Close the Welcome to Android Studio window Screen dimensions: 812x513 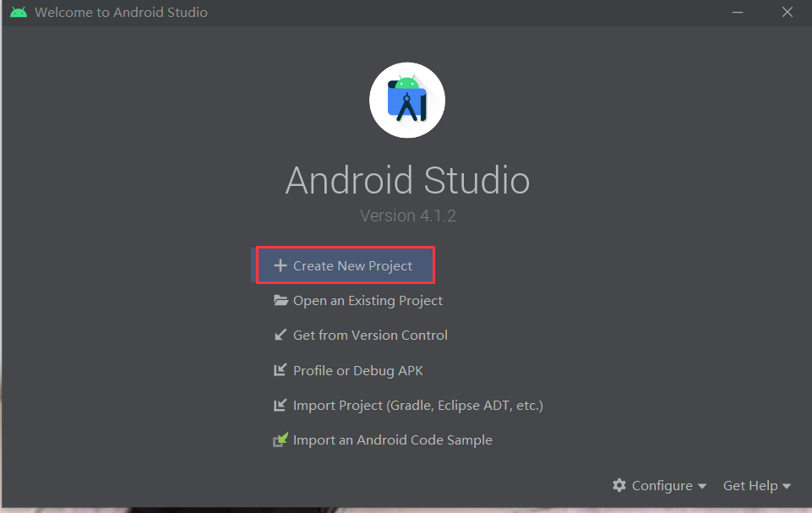(x=787, y=12)
